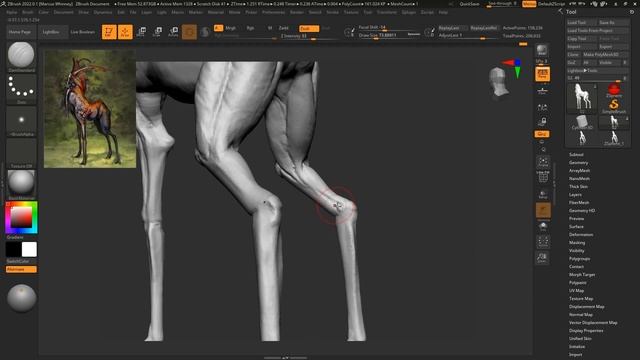Click the Home Page button
The image size is (640, 360).
pos(20,32)
